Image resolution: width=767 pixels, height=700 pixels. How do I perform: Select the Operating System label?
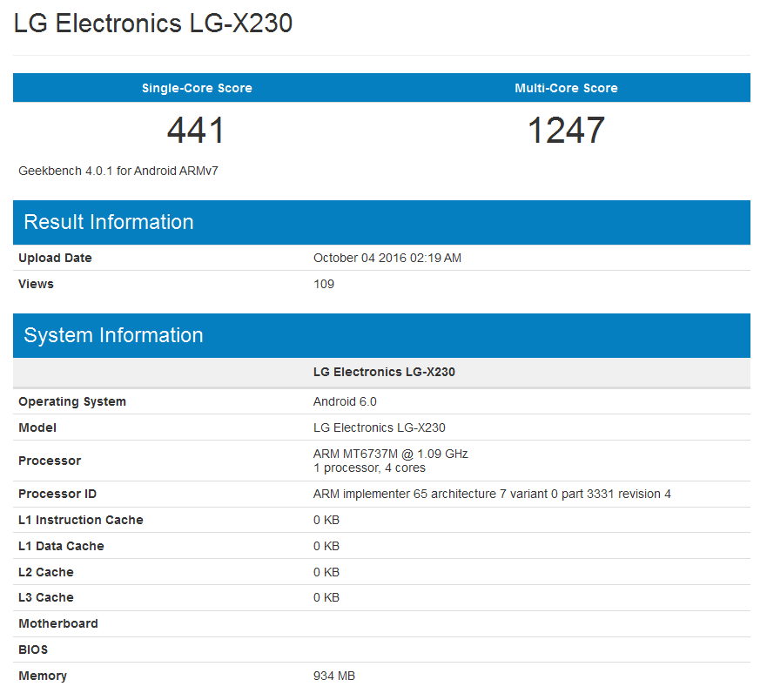click(72, 401)
